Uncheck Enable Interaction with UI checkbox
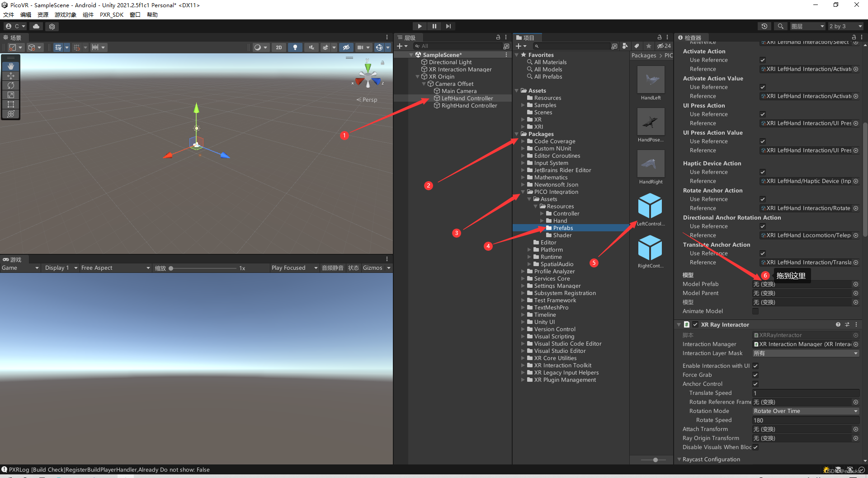Image resolution: width=868 pixels, height=478 pixels. (755, 366)
